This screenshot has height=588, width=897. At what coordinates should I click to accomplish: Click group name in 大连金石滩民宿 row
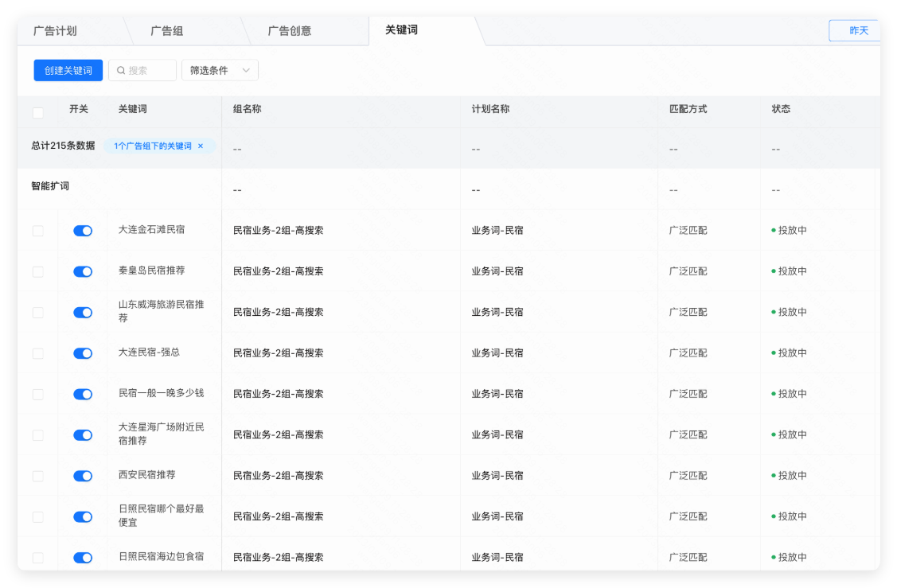(278, 230)
